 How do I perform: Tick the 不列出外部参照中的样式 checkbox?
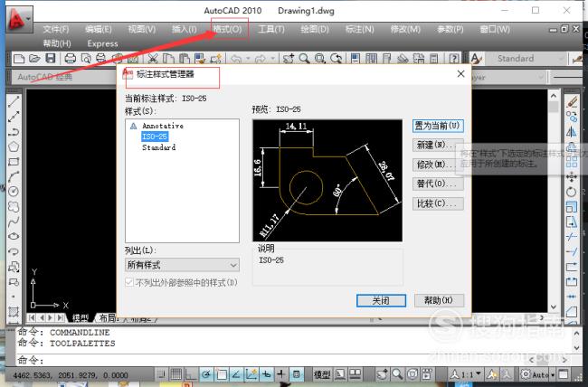coord(129,282)
